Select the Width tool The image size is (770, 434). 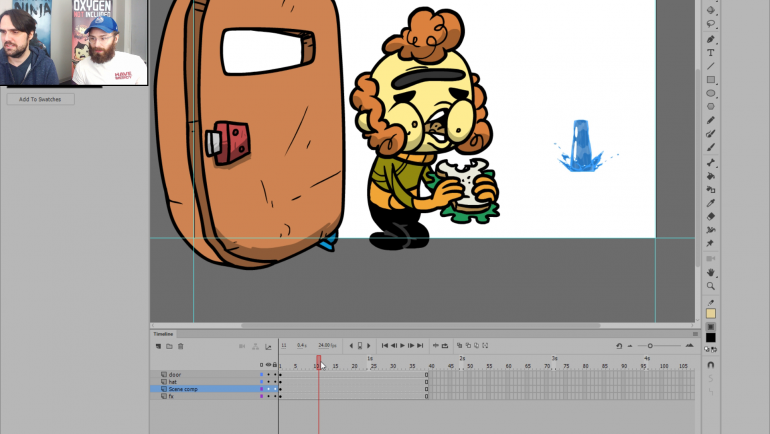click(711, 230)
